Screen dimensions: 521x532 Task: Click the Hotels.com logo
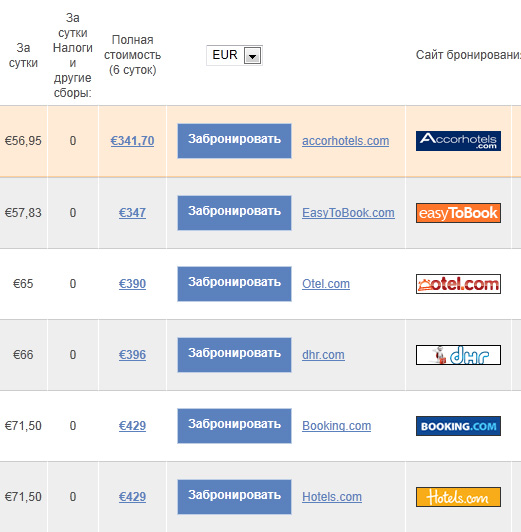[x=458, y=497]
